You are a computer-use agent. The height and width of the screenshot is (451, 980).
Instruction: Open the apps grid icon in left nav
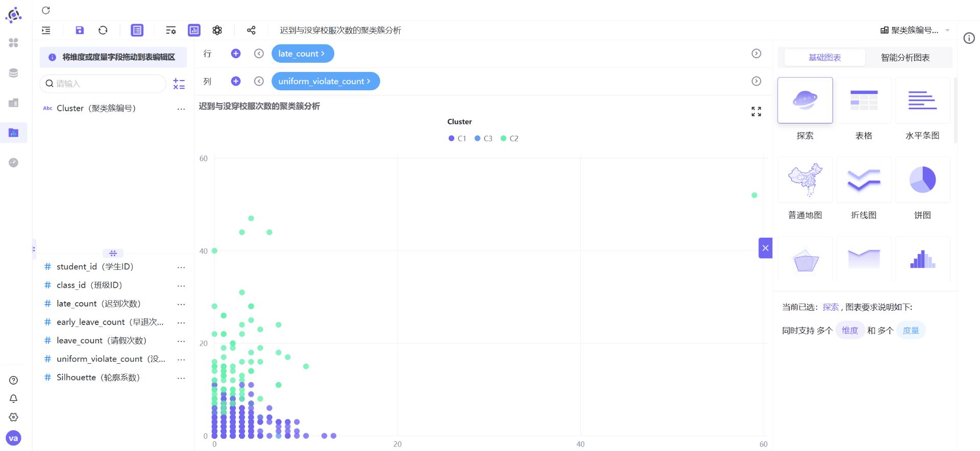pyautogui.click(x=14, y=43)
